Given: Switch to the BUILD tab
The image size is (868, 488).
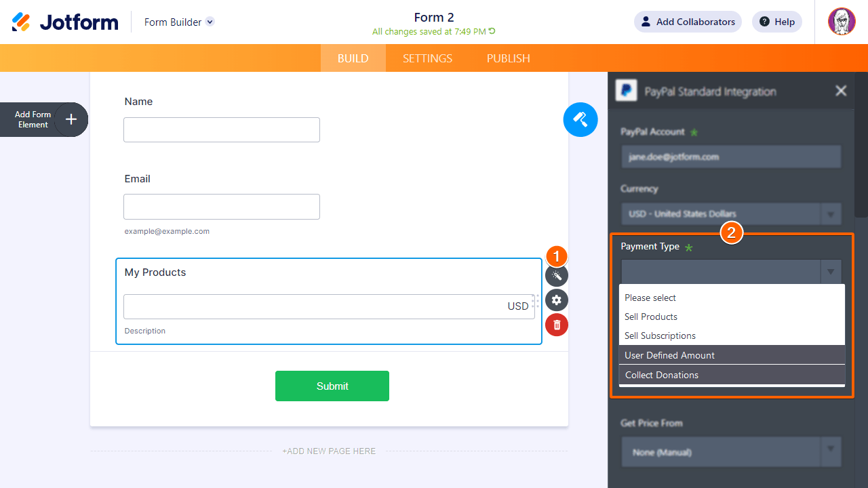Looking at the screenshot, I should (353, 58).
